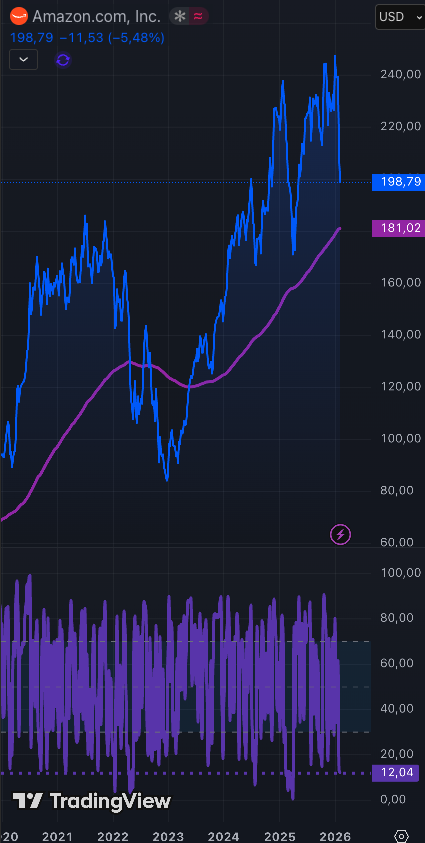Viewport: 425px width, 843px height.
Task: Click the 198,79 value in the legend
Action: pyautogui.click(x=32, y=38)
